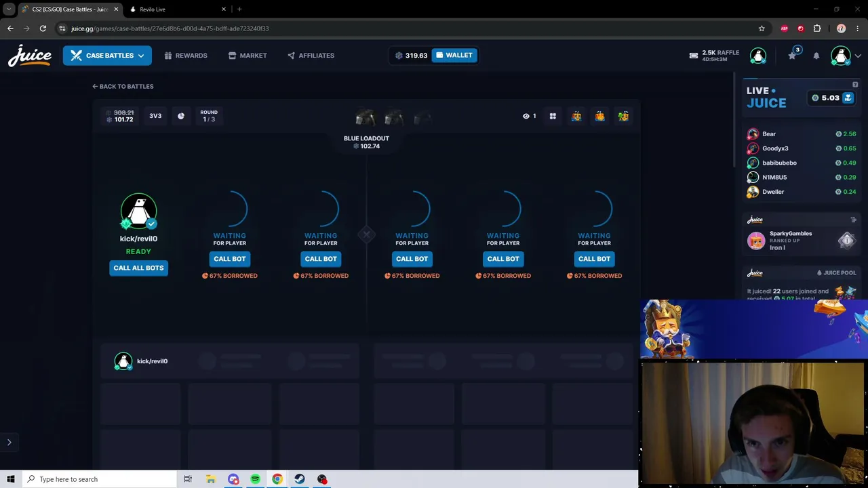The height and width of the screenshot is (488, 868).
Task: Expand the account menu chevron
Action: pyautogui.click(x=859, y=56)
